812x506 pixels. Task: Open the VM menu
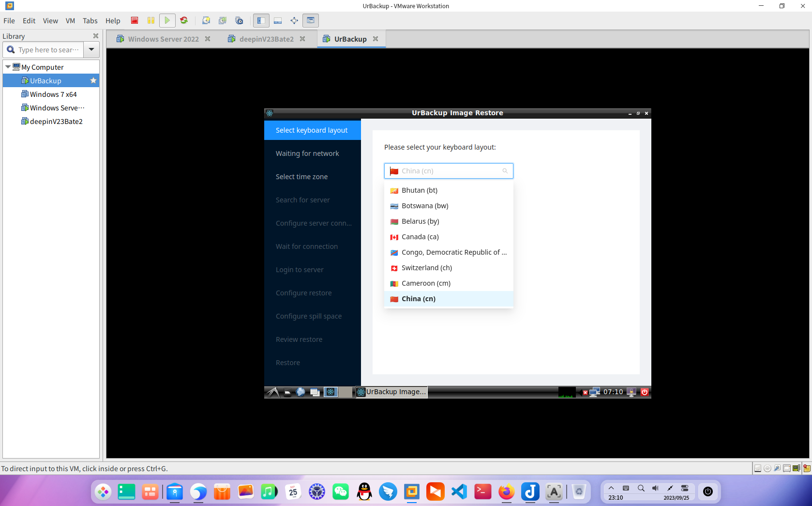pyautogui.click(x=70, y=21)
